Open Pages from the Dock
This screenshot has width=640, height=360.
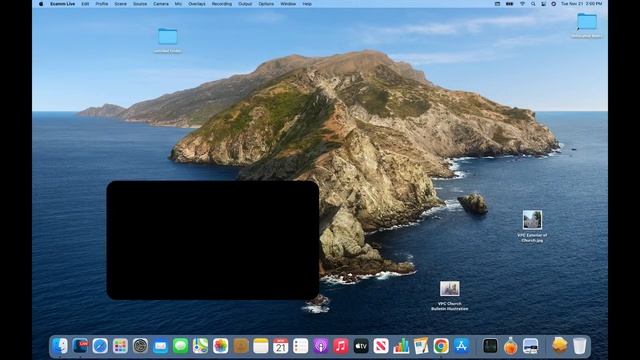[421, 346]
